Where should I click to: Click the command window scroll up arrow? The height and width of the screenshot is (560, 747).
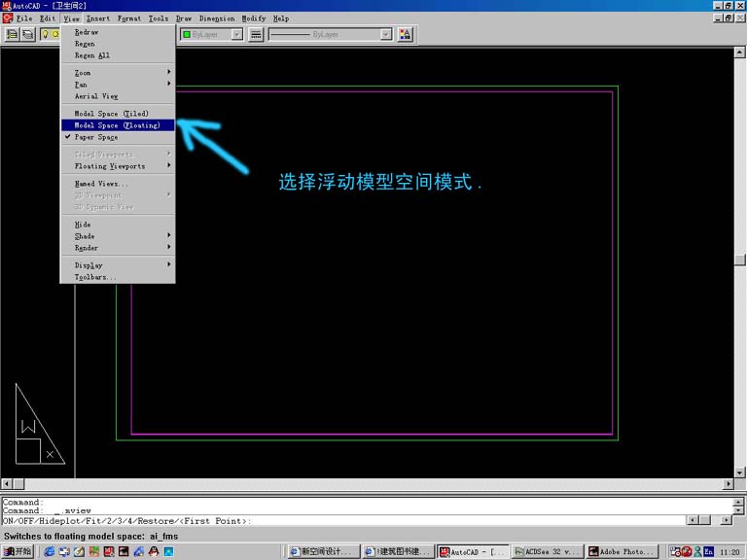click(738, 502)
